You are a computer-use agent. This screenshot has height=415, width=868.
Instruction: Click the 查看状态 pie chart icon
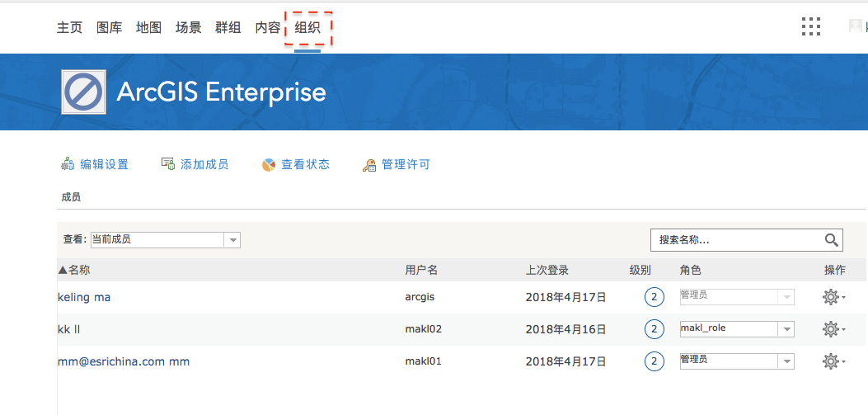coord(269,164)
